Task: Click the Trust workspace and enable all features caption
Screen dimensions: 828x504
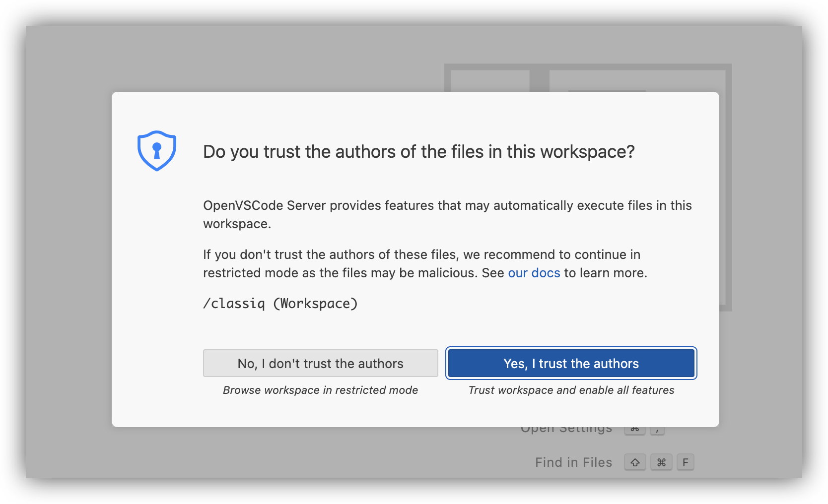Action: click(571, 390)
